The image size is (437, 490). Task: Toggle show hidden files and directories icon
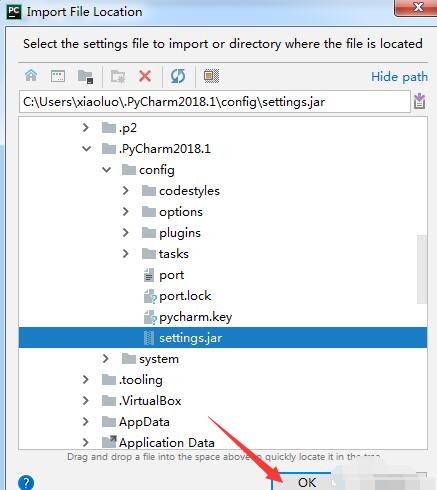point(211,76)
